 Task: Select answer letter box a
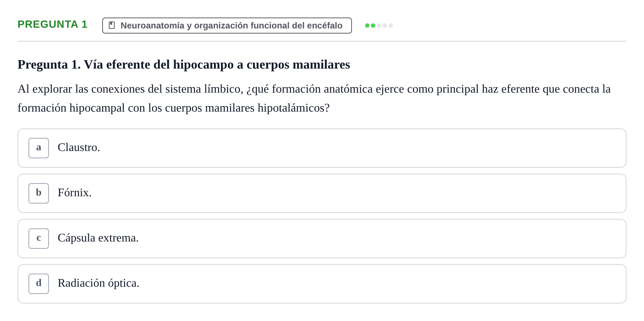pos(39,148)
